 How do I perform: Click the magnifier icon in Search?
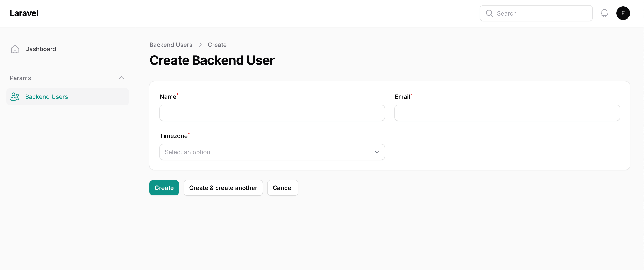[x=489, y=13]
